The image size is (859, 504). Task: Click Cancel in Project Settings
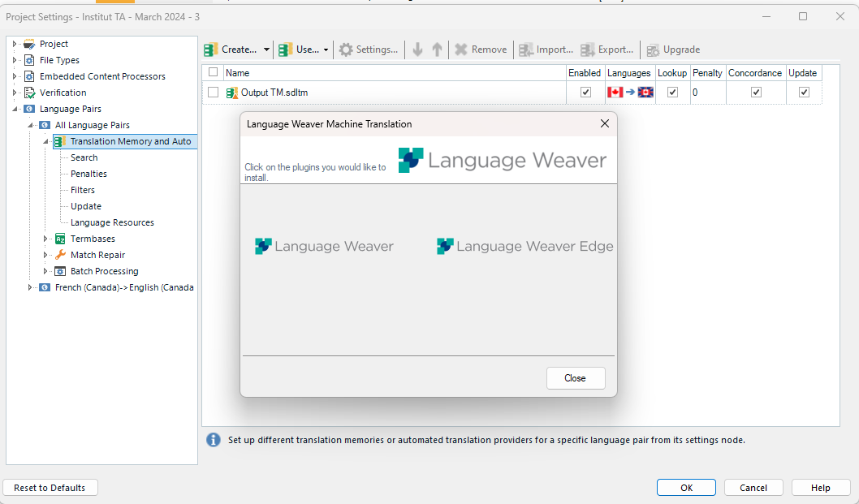click(753, 488)
